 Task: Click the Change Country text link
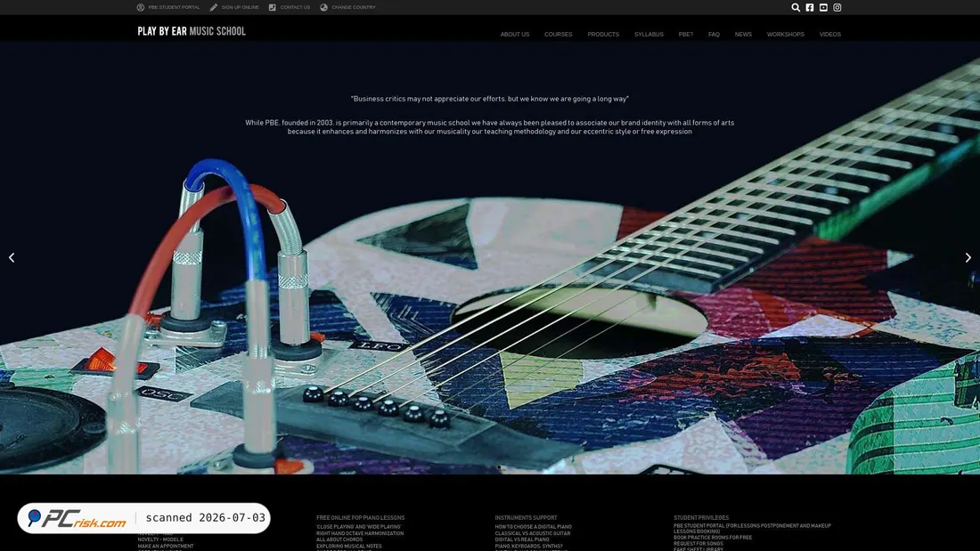[x=354, y=7]
